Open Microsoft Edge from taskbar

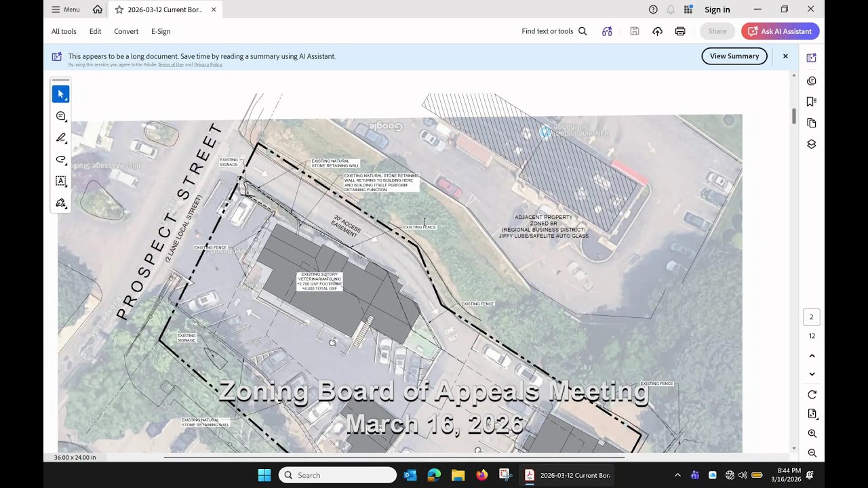[x=434, y=475]
